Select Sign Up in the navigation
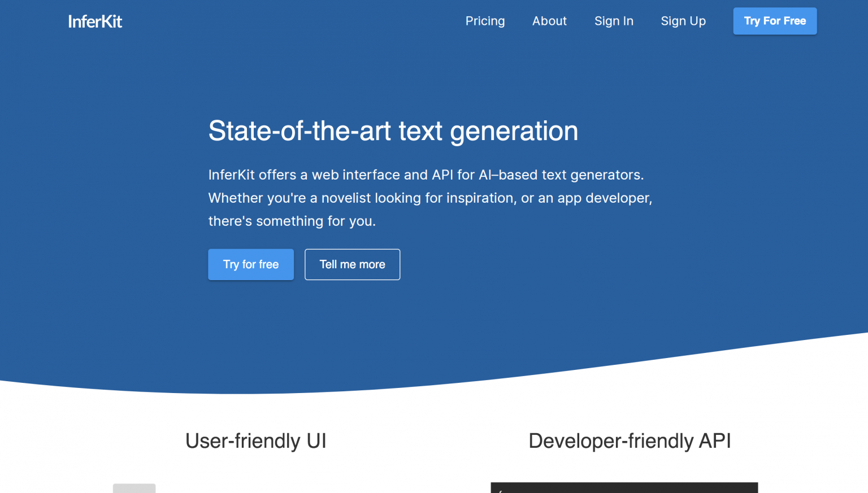868x493 pixels. click(x=683, y=21)
